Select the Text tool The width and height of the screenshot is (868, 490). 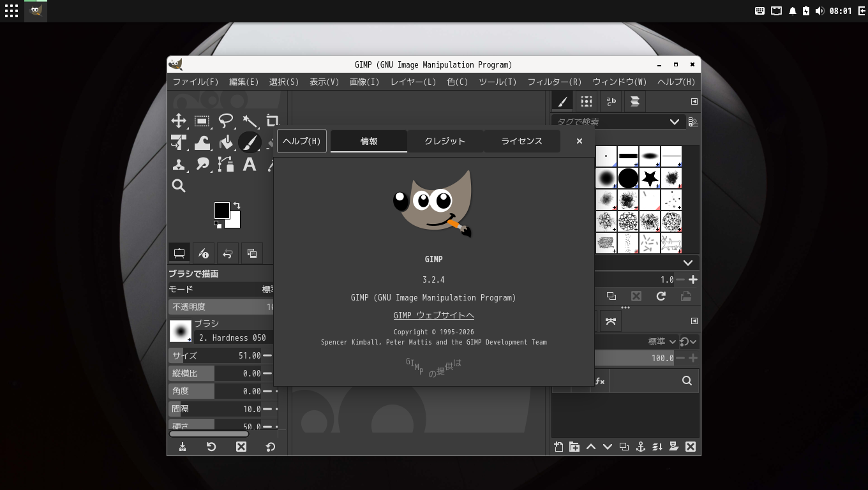point(250,164)
